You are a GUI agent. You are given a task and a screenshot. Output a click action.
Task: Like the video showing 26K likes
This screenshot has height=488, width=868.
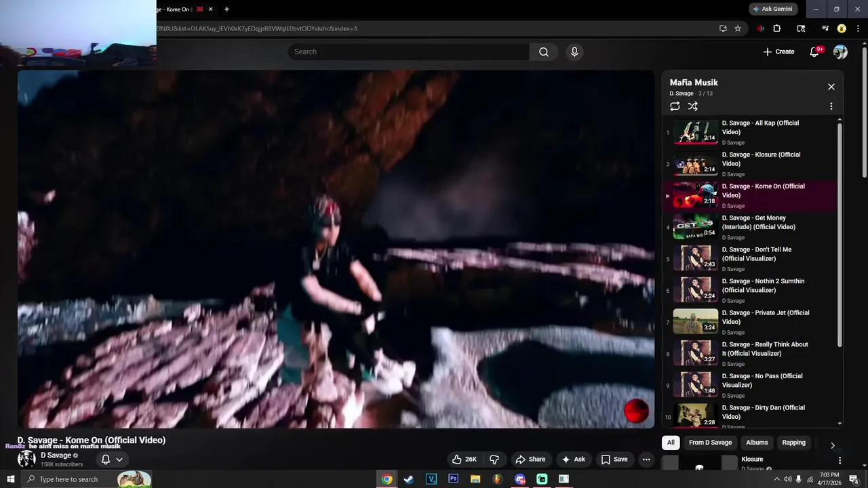click(x=465, y=460)
